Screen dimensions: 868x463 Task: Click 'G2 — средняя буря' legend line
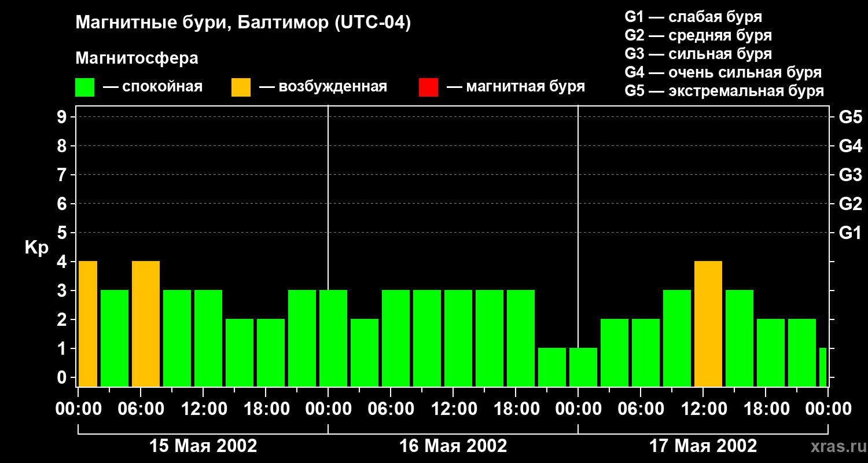(698, 35)
